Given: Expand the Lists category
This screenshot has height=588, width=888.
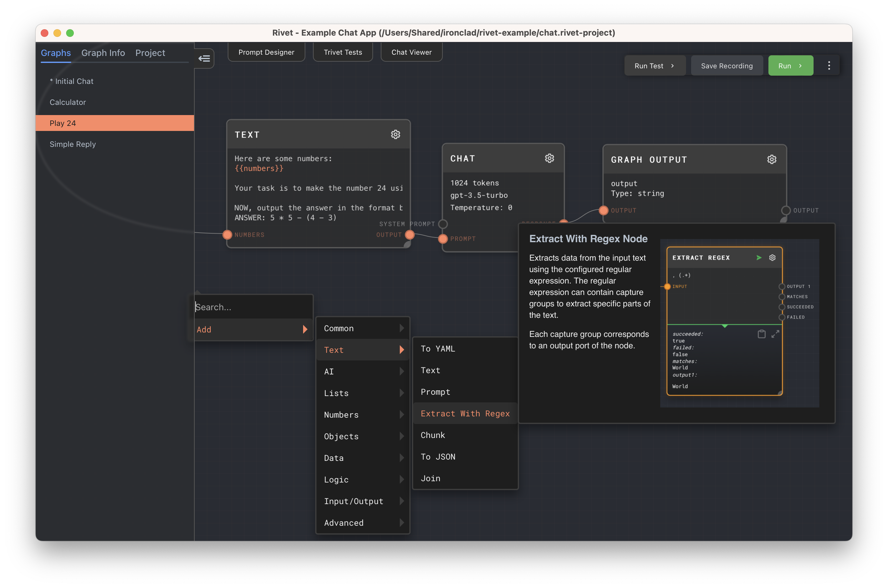Looking at the screenshot, I should pyautogui.click(x=363, y=393).
